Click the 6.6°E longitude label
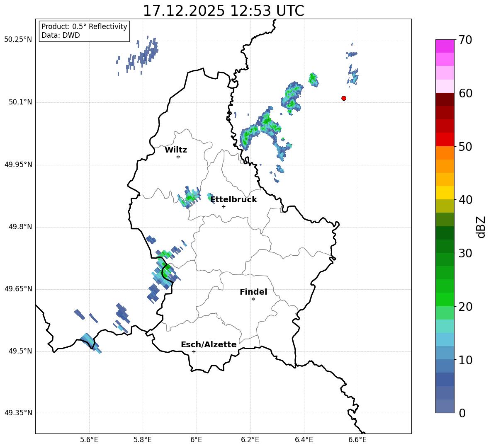This screenshot has height=448, width=491. tap(357, 440)
